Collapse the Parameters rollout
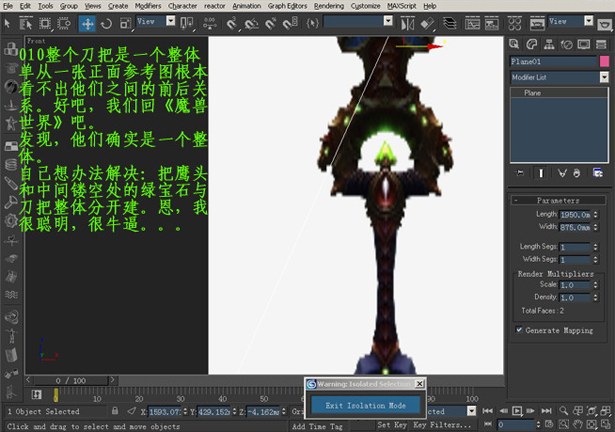Image resolution: width=615 pixels, height=432 pixels. coord(558,200)
